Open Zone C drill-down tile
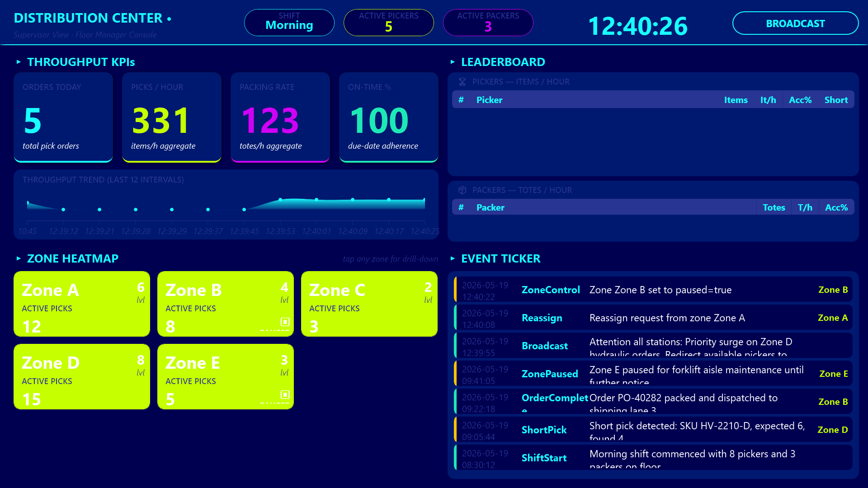Image resolution: width=868 pixels, height=488 pixels. 369,304
